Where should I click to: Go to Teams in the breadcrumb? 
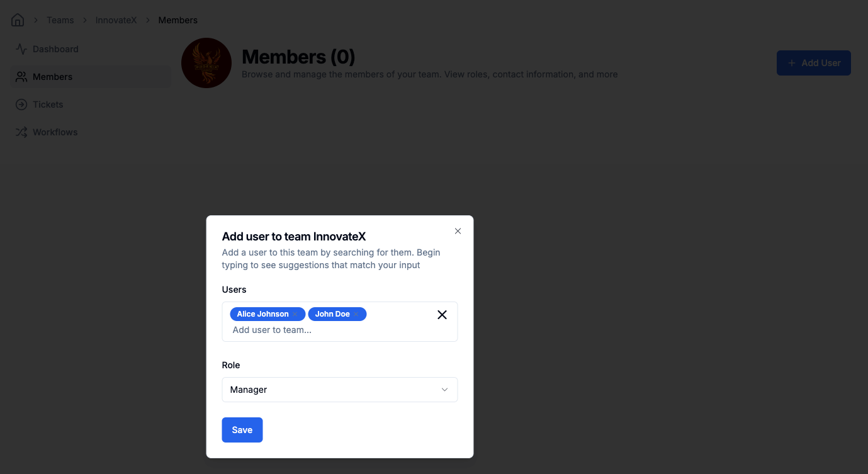(60, 20)
